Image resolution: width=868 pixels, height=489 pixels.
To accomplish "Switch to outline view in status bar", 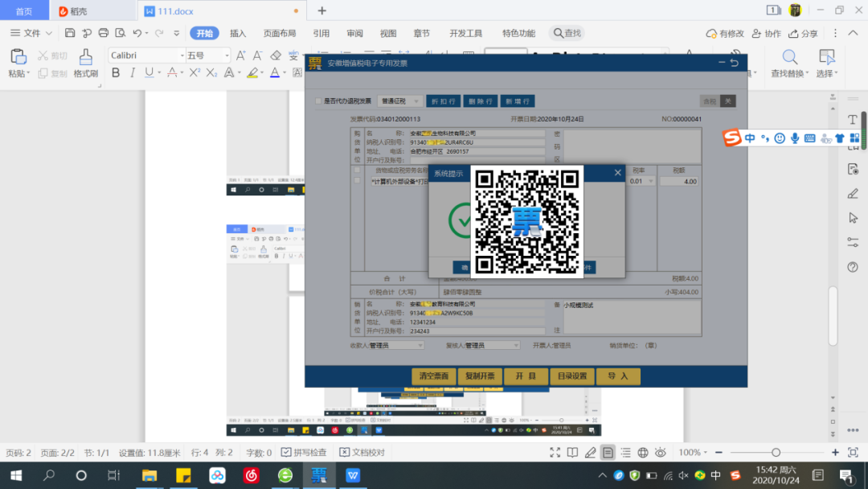I will tap(625, 453).
